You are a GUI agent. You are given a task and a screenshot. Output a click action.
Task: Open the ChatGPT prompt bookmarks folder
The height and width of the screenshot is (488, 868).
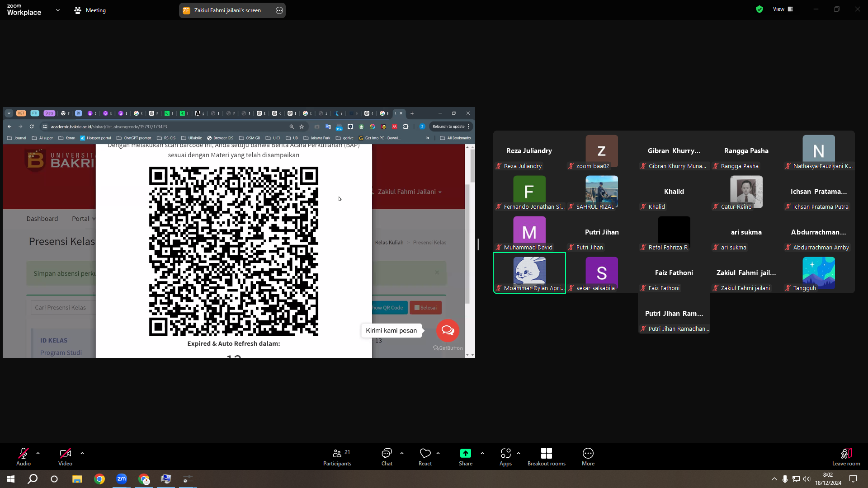click(x=134, y=138)
